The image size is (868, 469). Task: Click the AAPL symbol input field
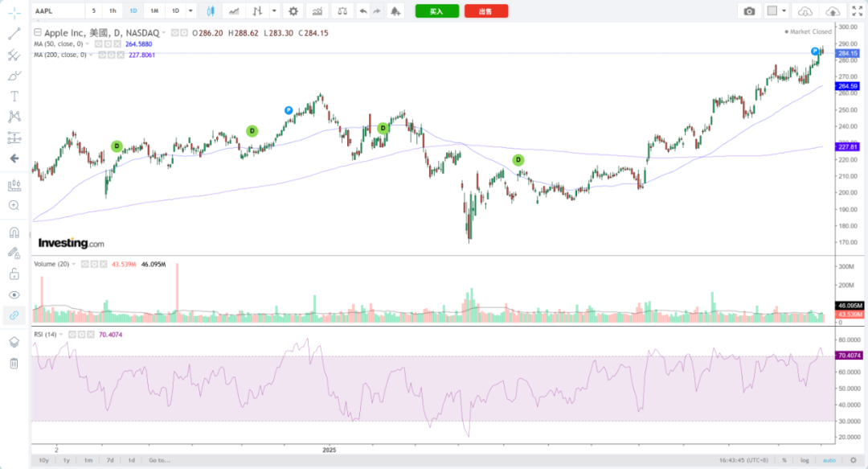(x=58, y=11)
